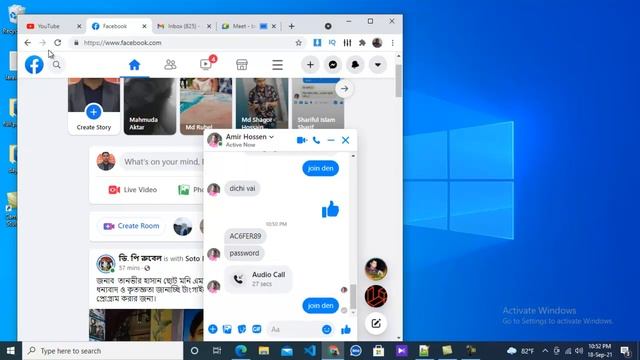Open the emoji picker in chat

coord(327,329)
